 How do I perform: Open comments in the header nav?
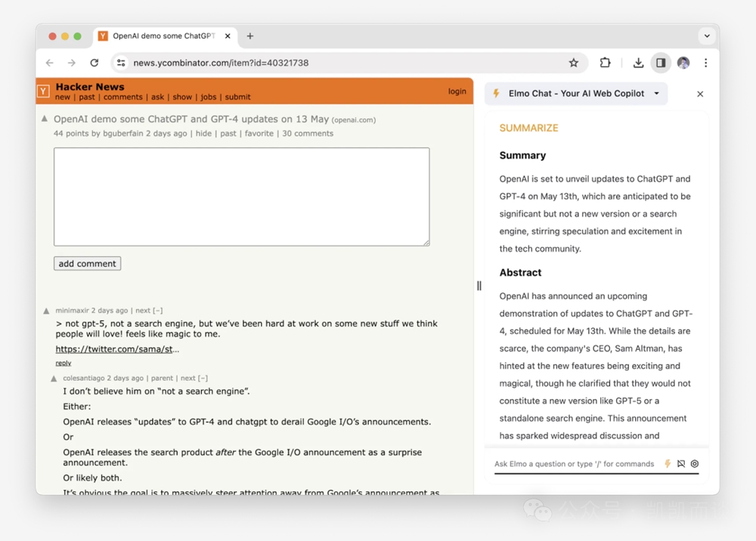point(123,97)
